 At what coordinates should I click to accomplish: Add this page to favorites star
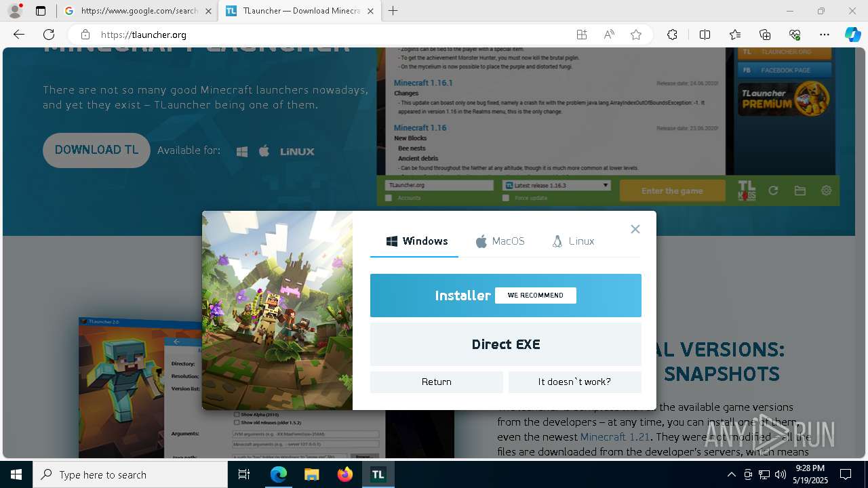[636, 35]
